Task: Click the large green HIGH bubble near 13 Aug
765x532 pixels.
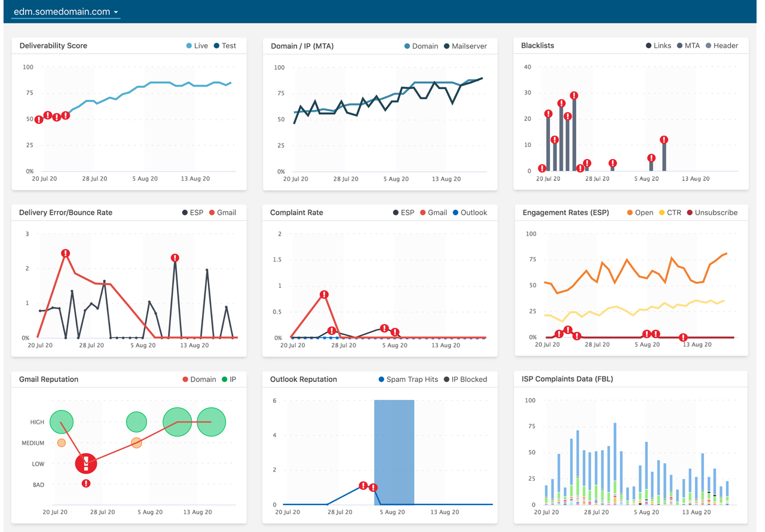Action: [x=210, y=421]
